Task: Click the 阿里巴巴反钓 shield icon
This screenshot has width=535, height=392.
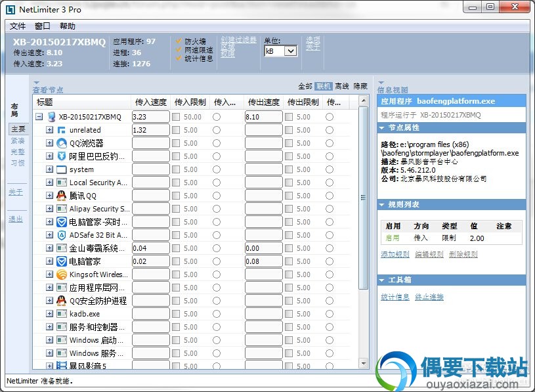Action: (x=62, y=156)
